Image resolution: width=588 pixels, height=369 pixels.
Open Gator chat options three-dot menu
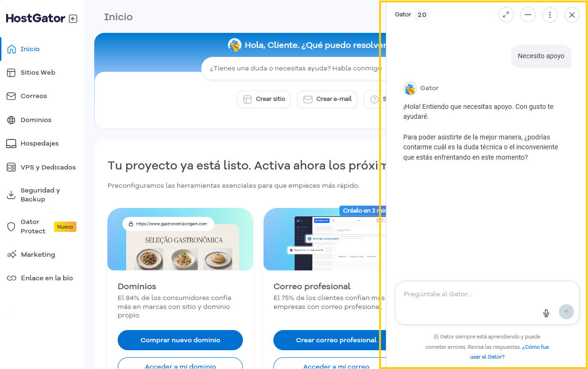pos(550,15)
